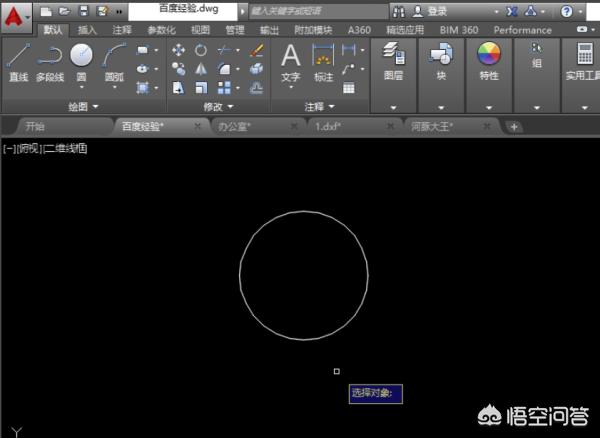
Task: Add a new drawing tab with plus button
Action: pyautogui.click(x=514, y=127)
